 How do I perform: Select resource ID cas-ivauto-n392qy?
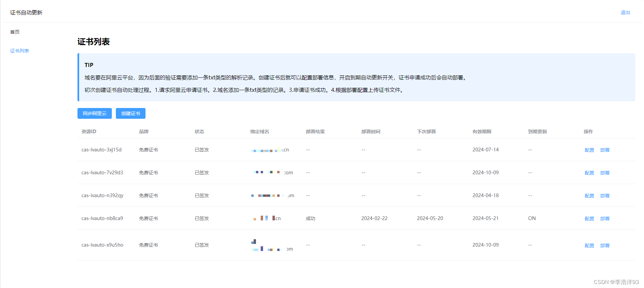point(102,195)
